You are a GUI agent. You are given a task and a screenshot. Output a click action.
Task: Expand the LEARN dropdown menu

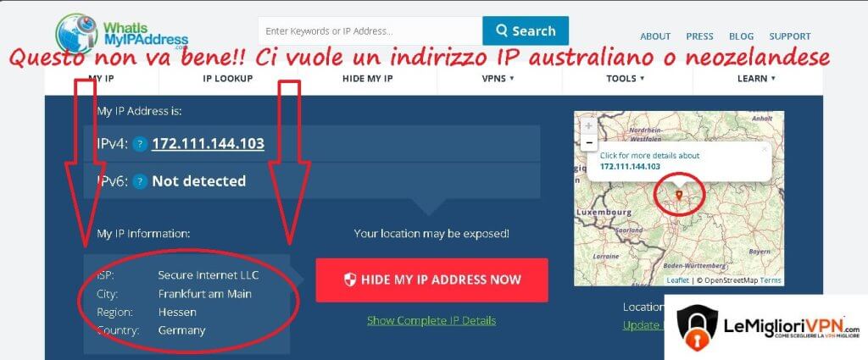[x=756, y=79]
